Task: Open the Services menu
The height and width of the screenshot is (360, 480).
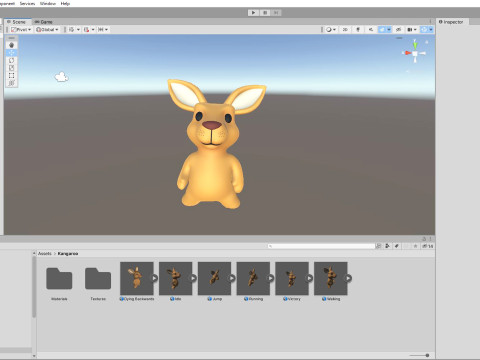Action: click(27, 3)
